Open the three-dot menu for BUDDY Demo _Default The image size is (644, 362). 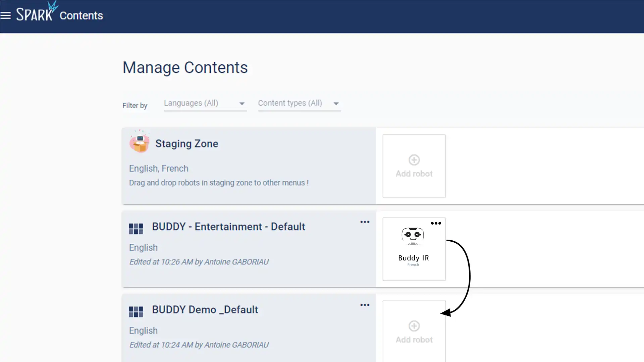(x=365, y=305)
